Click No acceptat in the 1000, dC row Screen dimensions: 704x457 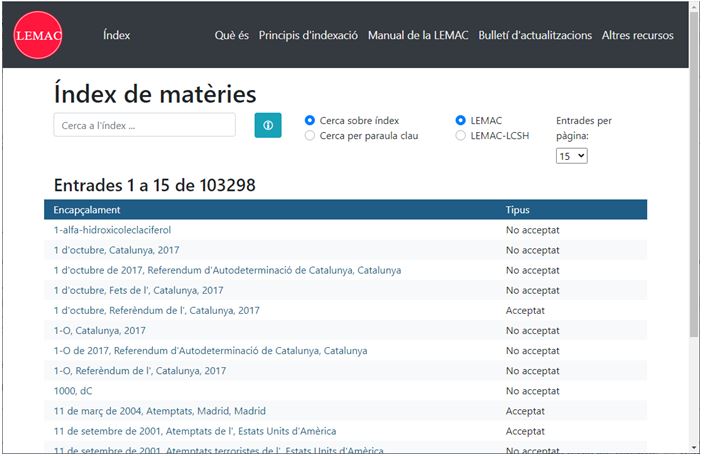click(532, 391)
